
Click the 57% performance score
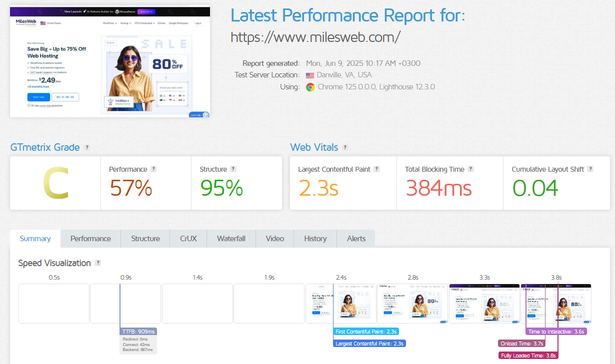pyautogui.click(x=130, y=188)
